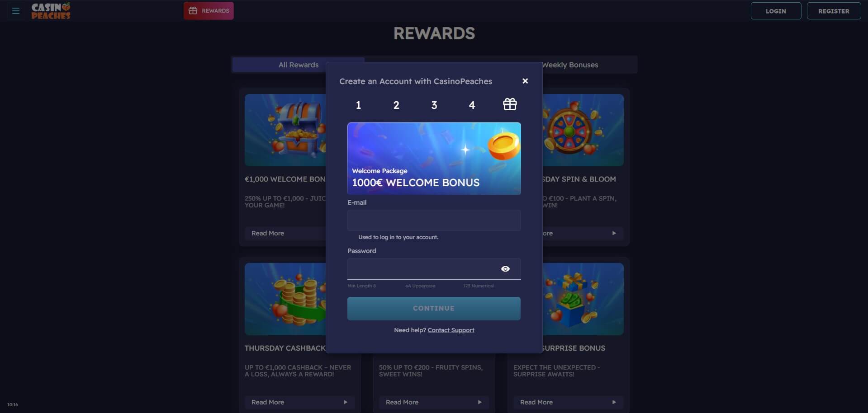Screen dimensions: 868x413
Task: Click the REGISTER button
Action: [834, 11]
